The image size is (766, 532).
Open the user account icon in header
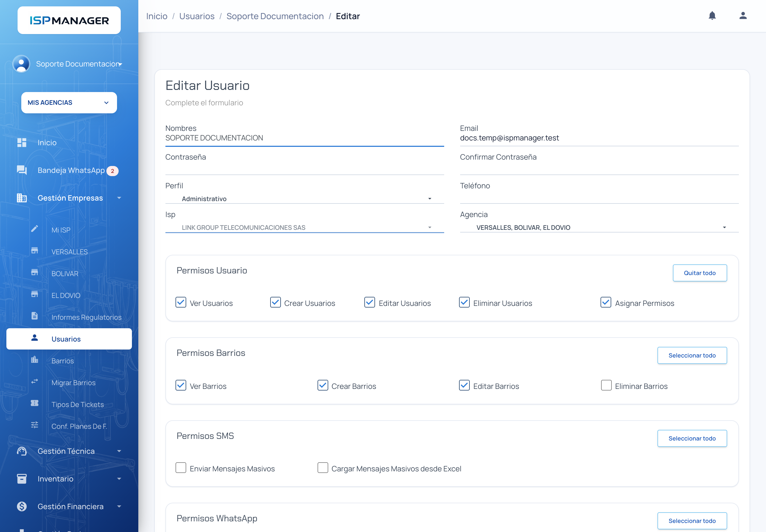click(x=743, y=16)
